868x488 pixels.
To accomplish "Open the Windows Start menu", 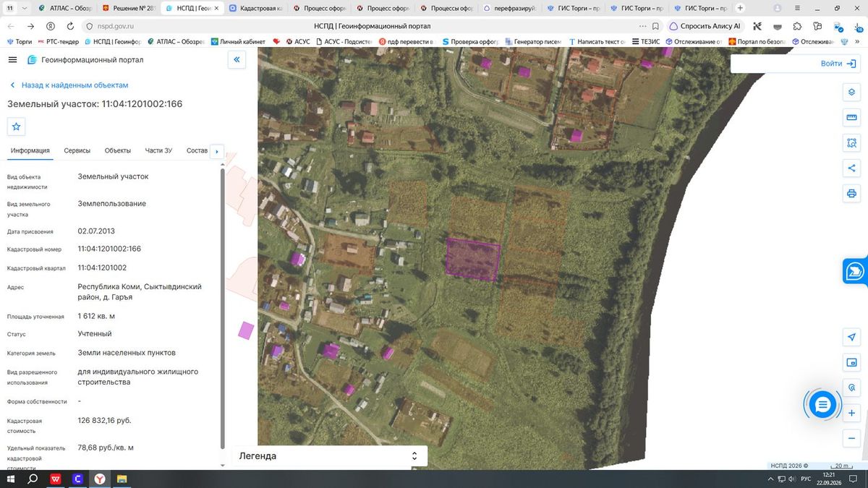I will click(10, 479).
